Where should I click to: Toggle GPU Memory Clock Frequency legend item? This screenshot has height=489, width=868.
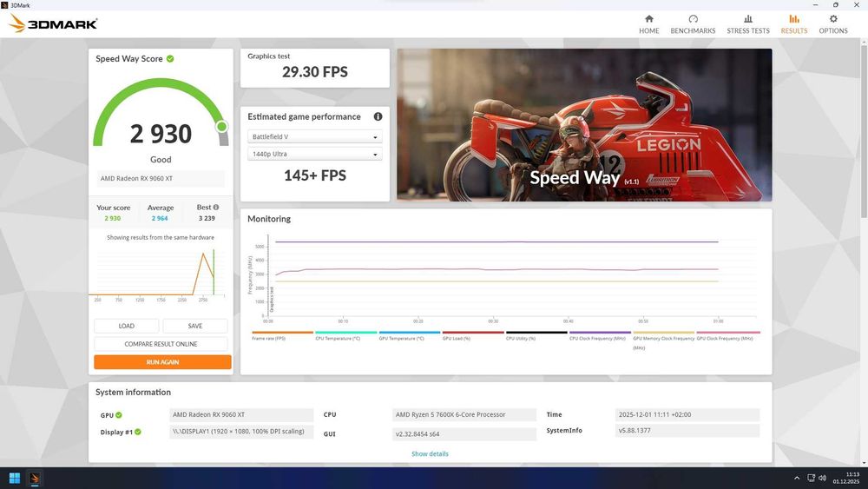point(663,340)
